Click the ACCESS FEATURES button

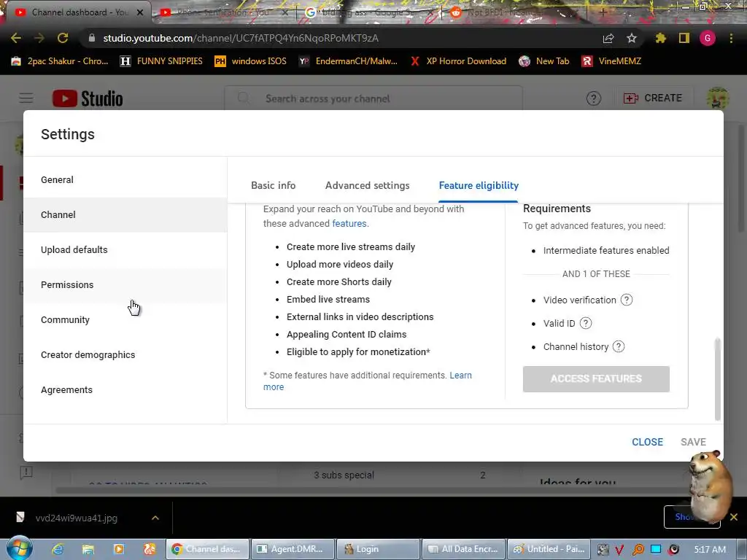(596, 378)
